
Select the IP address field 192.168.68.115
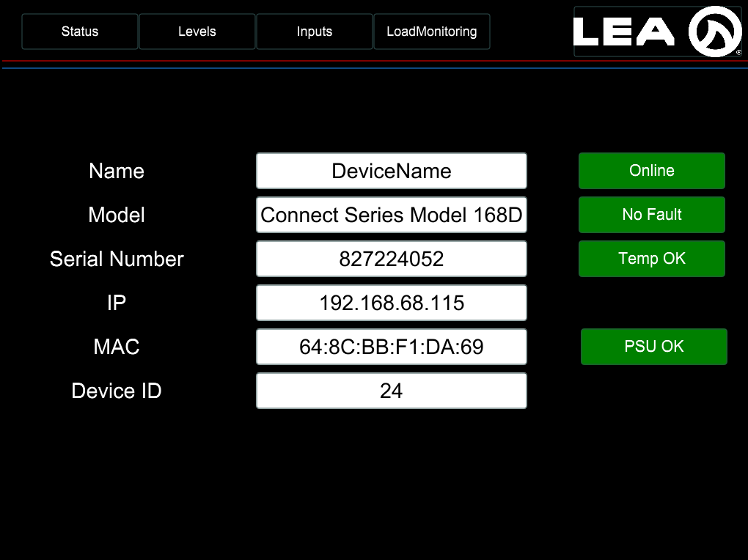[x=392, y=303]
